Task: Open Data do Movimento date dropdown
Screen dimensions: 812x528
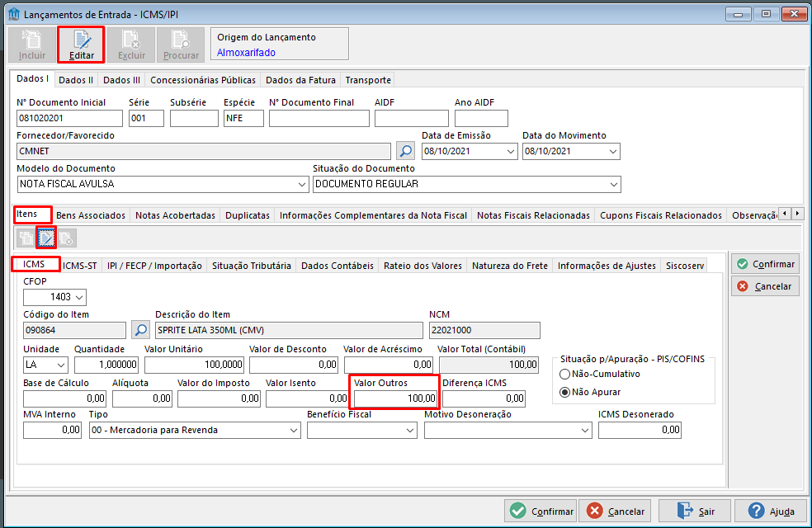Action: tap(613, 151)
